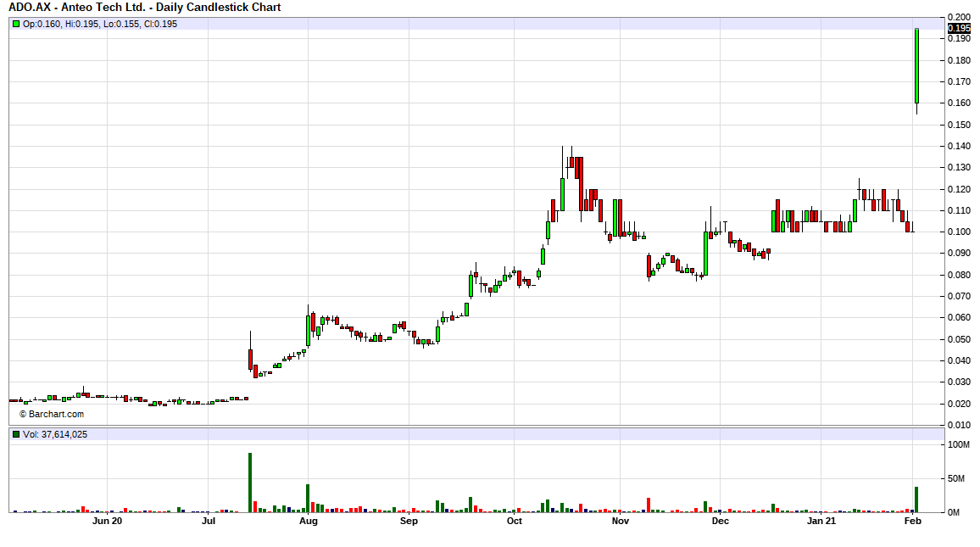Click the 0.140 price axis label
The width and height of the screenshot is (980, 547).
click(960, 146)
